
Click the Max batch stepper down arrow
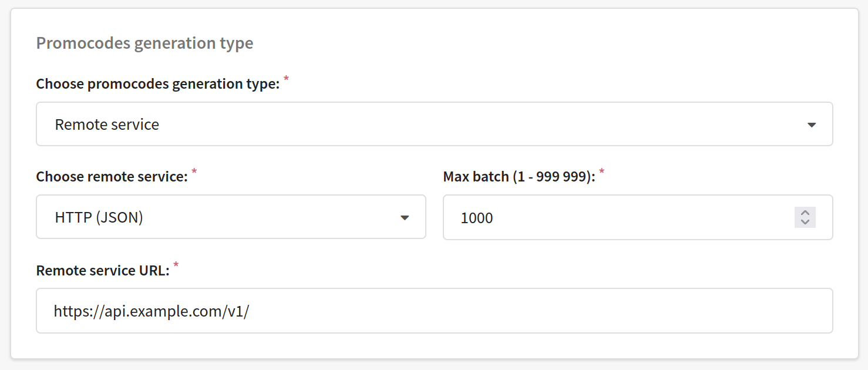pyautogui.click(x=805, y=223)
